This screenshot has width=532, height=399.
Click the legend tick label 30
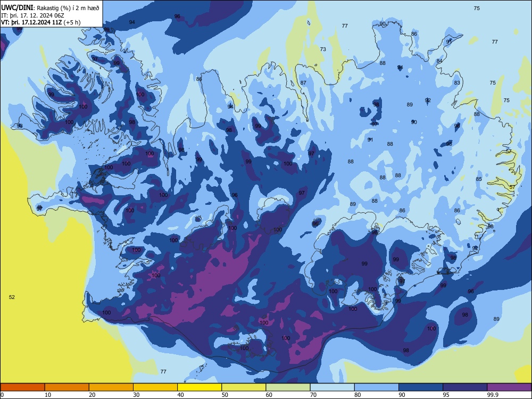tap(136, 395)
